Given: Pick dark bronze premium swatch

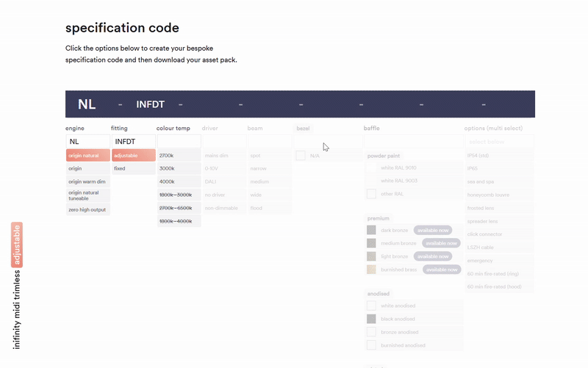Looking at the screenshot, I should coord(371,230).
